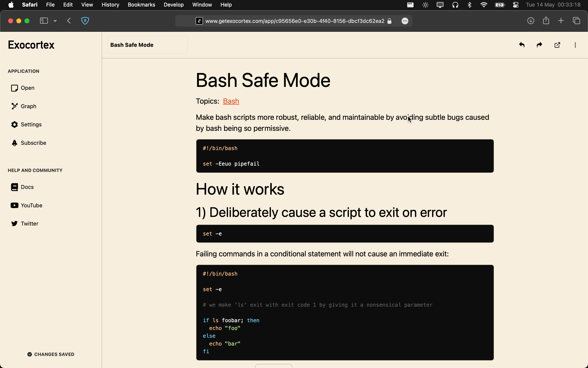The width and height of the screenshot is (588, 368).
Task: Open the Wi-Fi status menu
Action: (484, 5)
